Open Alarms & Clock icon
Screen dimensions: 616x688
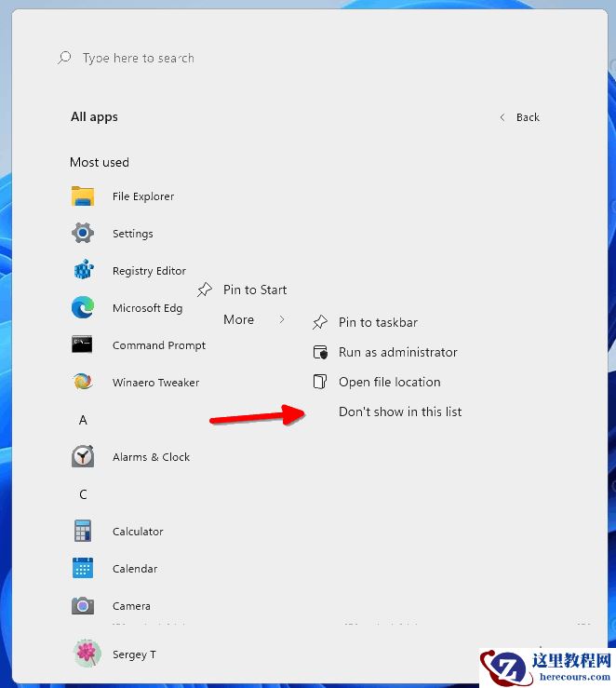(x=83, y=456)
